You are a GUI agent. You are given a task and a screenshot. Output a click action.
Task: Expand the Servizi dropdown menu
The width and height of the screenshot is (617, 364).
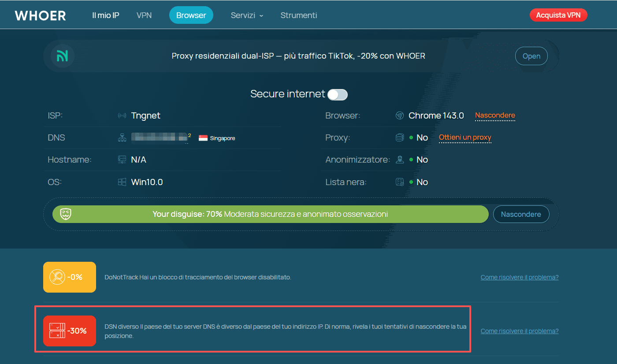(247, 15)
